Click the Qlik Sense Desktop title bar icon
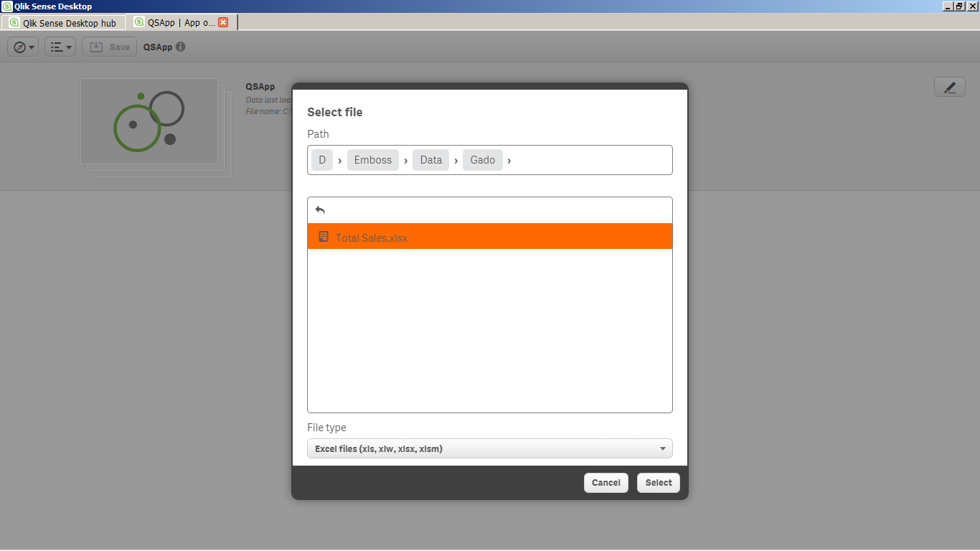This screenshot has width=980, height=551. click(7, 6)
